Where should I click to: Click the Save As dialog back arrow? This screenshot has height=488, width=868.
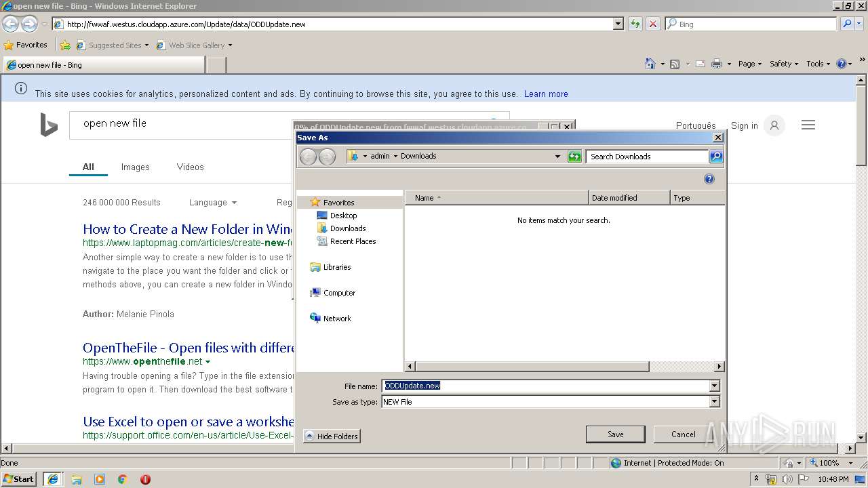pos(308,157)
